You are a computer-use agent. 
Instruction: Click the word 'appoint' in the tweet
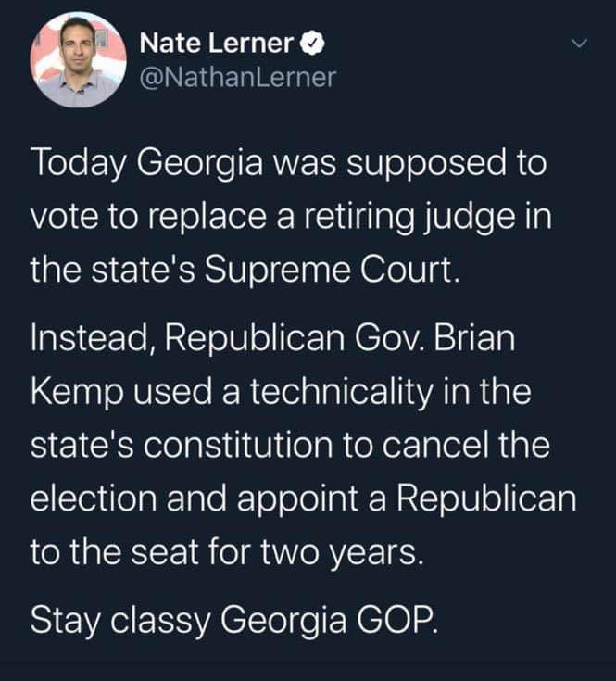coord(297,500)
